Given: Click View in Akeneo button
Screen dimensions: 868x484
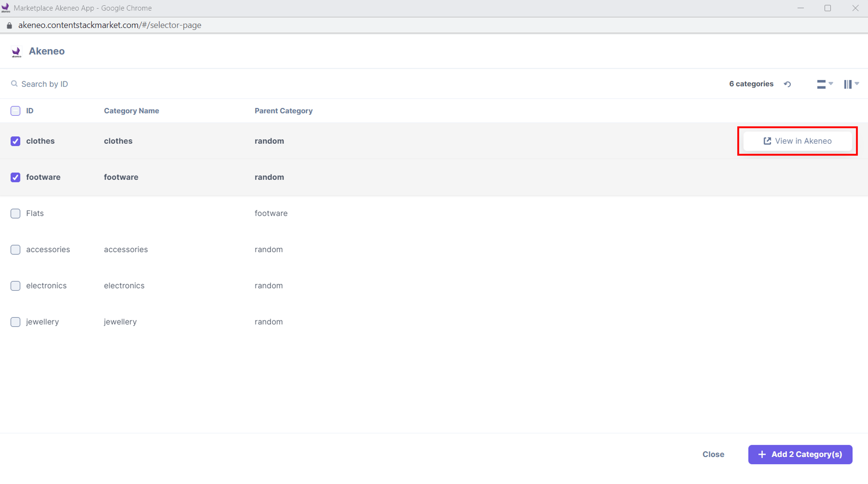Looking at the screenshot, I should click(797, 141).
